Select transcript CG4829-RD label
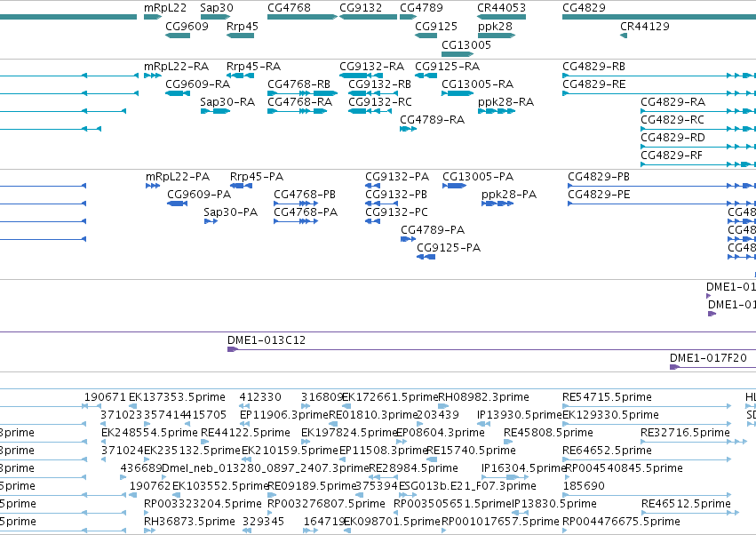 tap(673, 138)
